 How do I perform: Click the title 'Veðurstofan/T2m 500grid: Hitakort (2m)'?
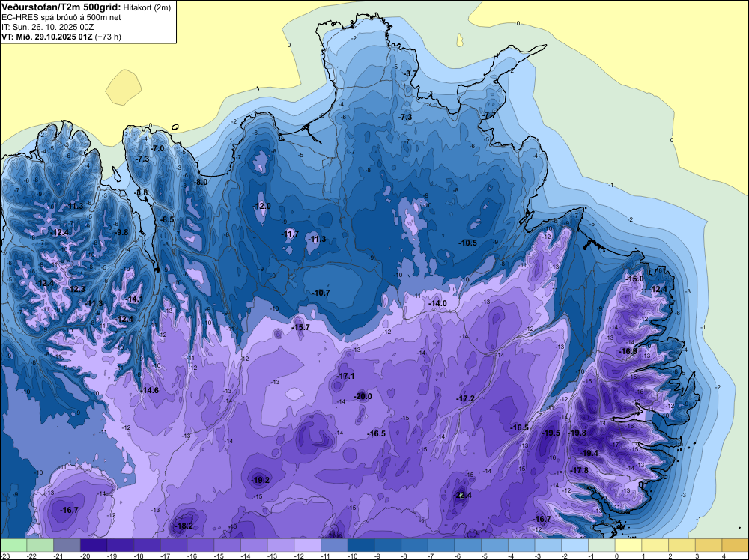(85, 7)
